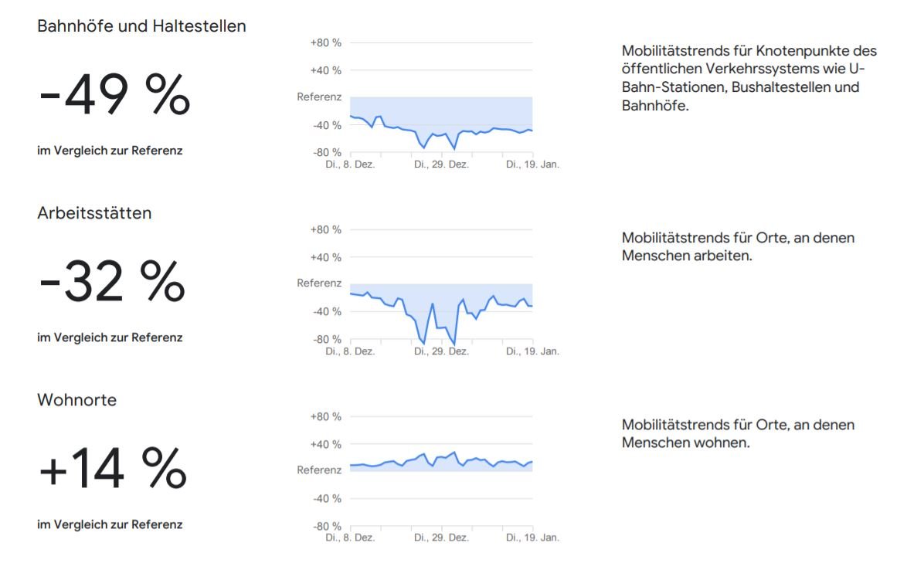This screenshot has height=563, width=924.
Task: Click the +14 % figure
Action: [x=113, y=470]
